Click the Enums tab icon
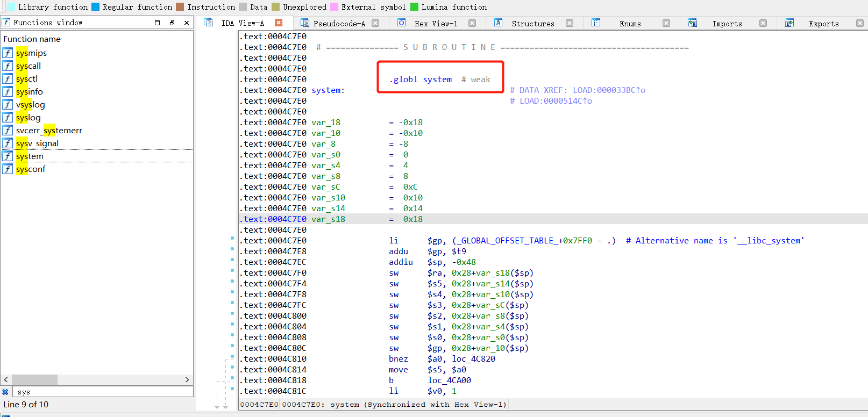868x417 pixels. [x=596, y=23]
